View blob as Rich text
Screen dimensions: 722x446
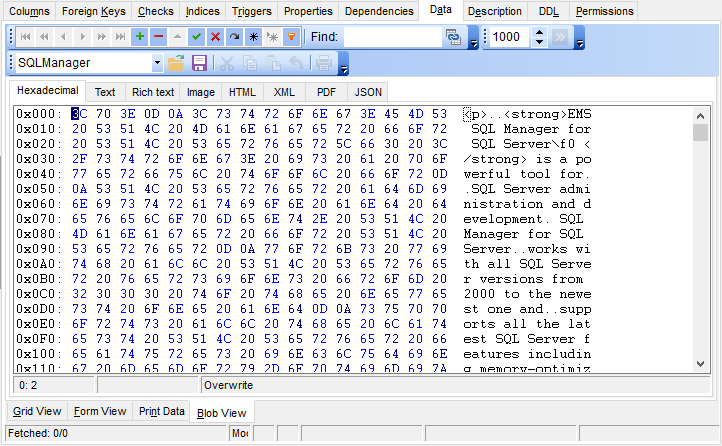153,92
